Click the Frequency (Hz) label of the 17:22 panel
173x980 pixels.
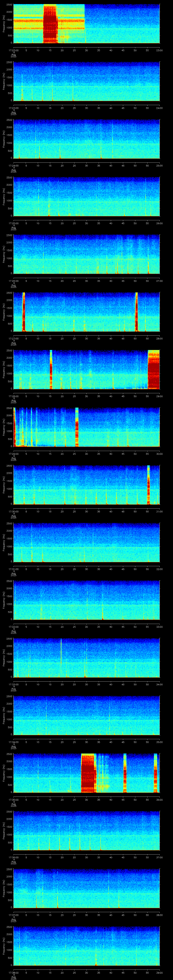tap(4, 24)
